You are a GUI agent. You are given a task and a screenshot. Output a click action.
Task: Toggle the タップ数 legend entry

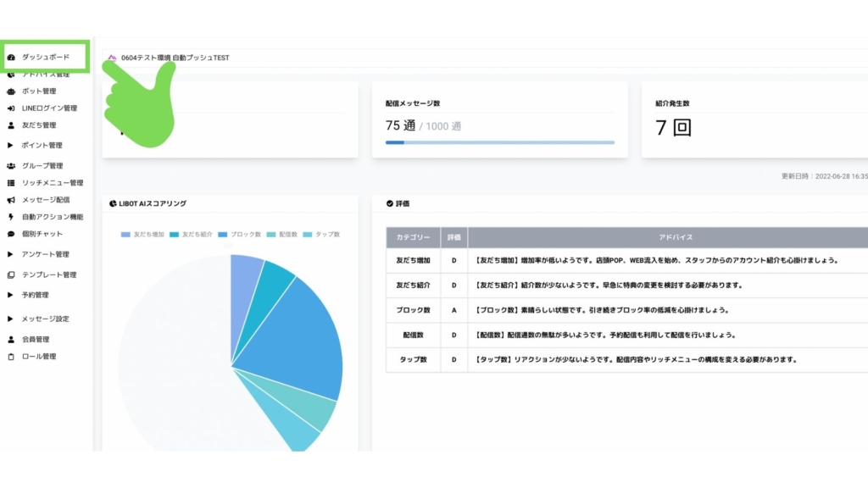tap(321, 234)
